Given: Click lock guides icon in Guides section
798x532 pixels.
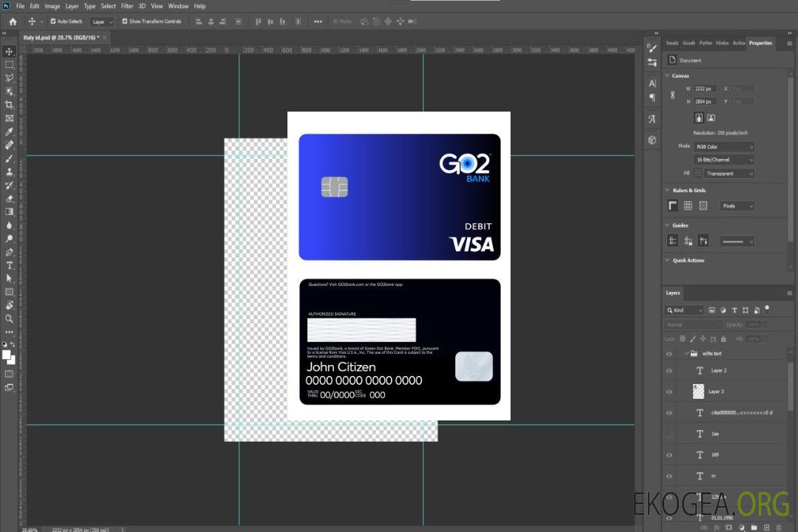Looking at the screenshot, I should [688, 242].
